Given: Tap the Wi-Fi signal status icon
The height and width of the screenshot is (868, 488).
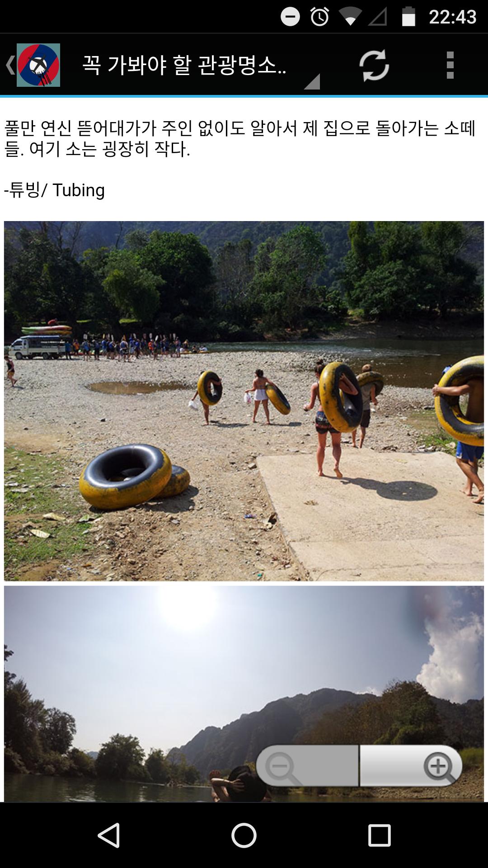Looking at the screenshot, I should coord(349,17).
